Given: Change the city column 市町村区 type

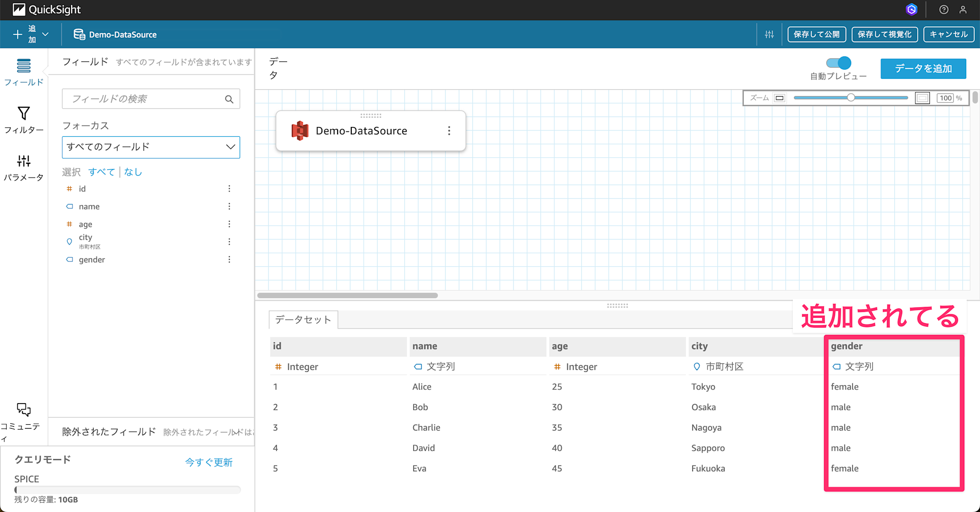Looking at the screenshot, I should pos(718,367).
